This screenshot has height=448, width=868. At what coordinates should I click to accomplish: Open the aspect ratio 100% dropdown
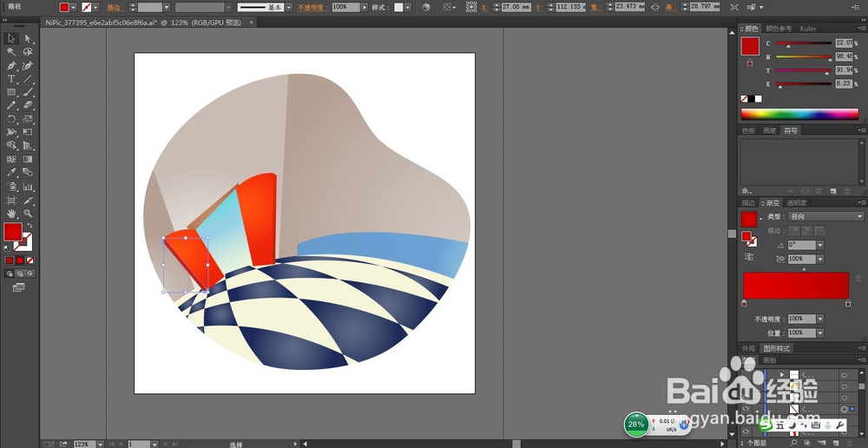(820, 260)
